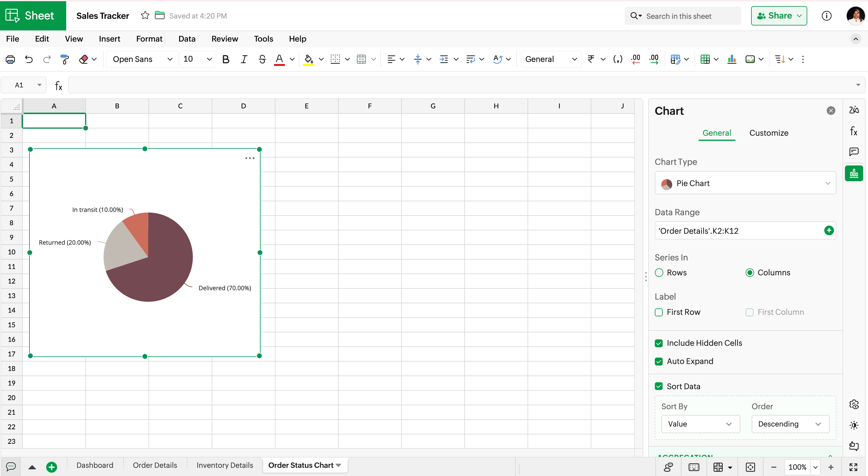Open the Data menu

click(x=187, y=39)
